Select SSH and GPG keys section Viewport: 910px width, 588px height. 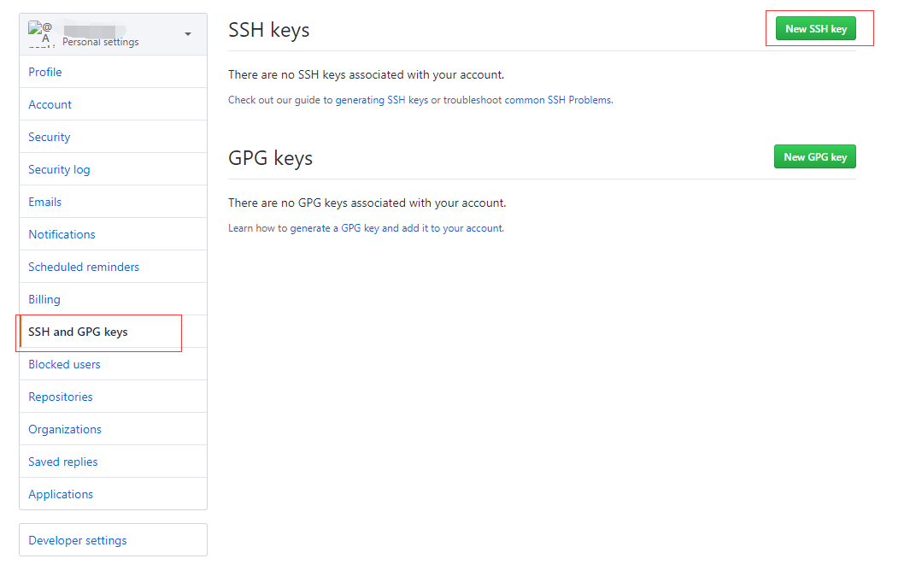point(78,332)
